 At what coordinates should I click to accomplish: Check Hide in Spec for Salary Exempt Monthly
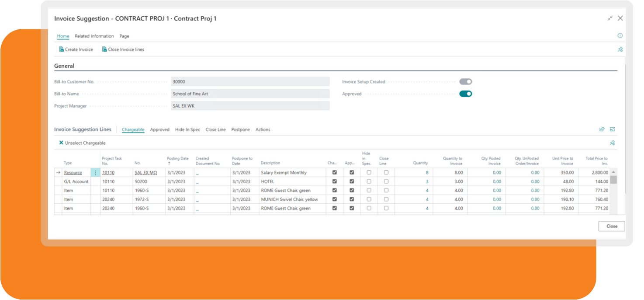(369, 172)
